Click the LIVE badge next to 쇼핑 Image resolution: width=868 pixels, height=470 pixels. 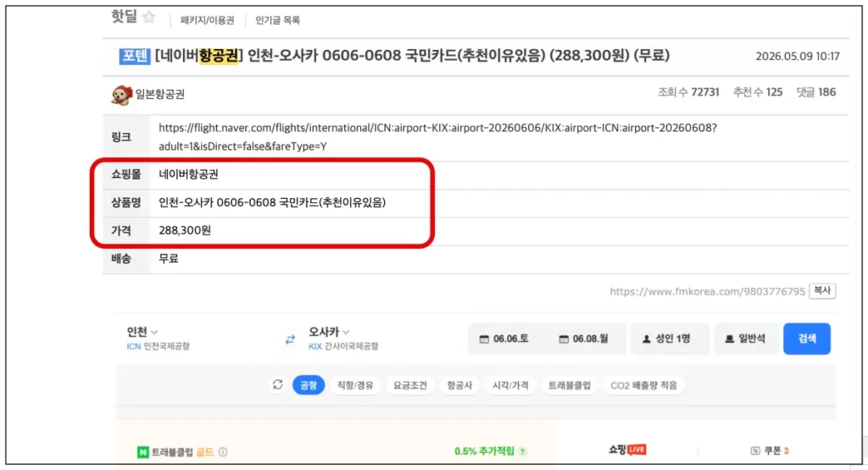pyautogui.click(x=637, y=450)
